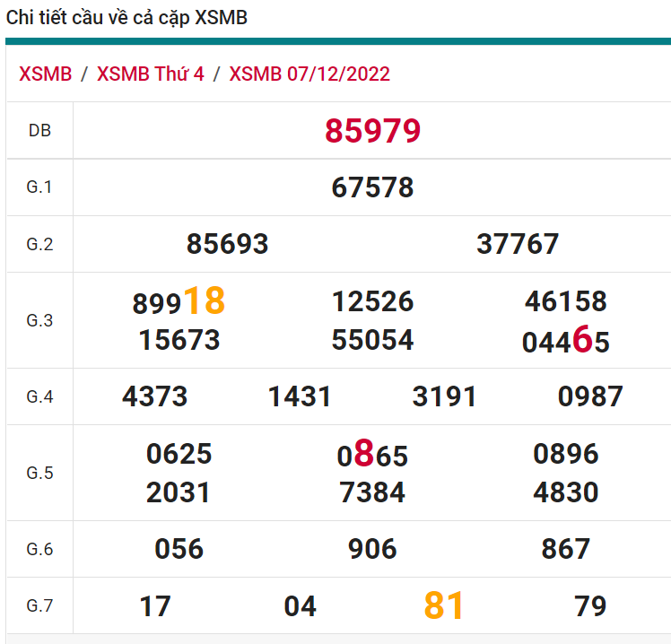Select the G.3 number ending in orange 18
Screen dimensions: 671x644
179,302
